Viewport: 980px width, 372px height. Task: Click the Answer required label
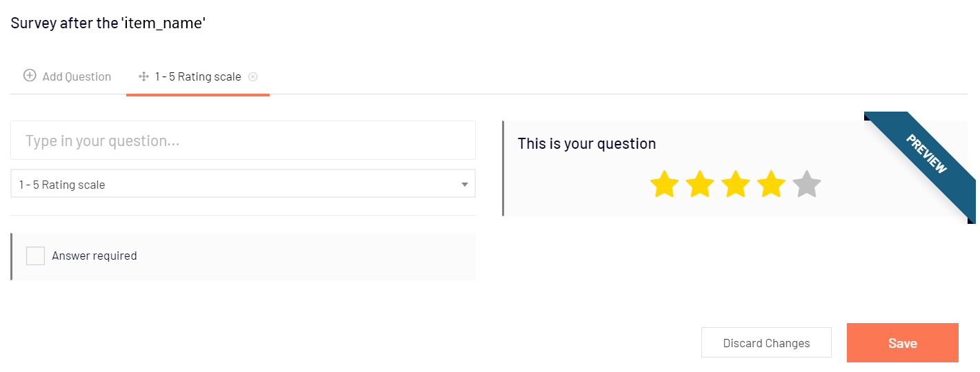(x=94, y=256)
